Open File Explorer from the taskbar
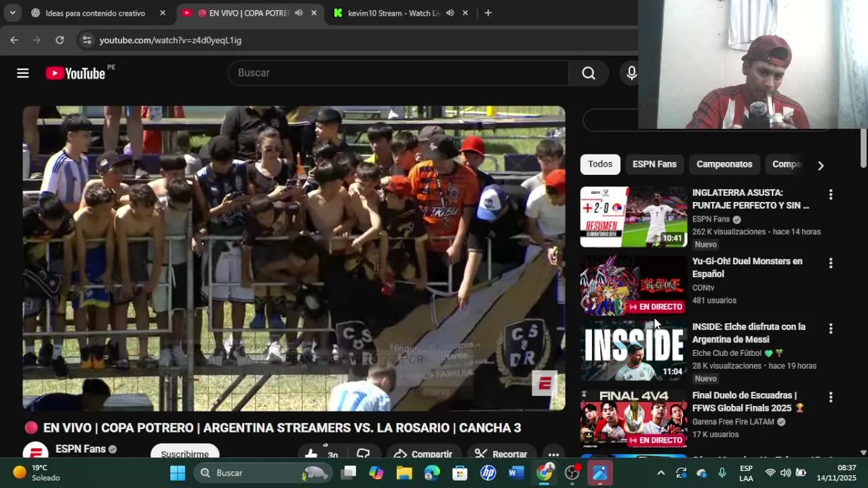The height and width of the screenshot is (488, 868). click(x=404, y=473)
